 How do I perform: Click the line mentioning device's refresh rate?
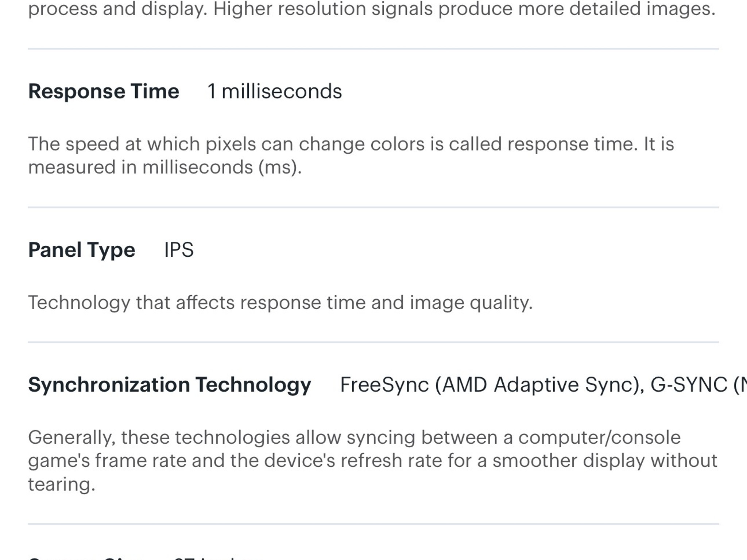(x=373, y=461)
